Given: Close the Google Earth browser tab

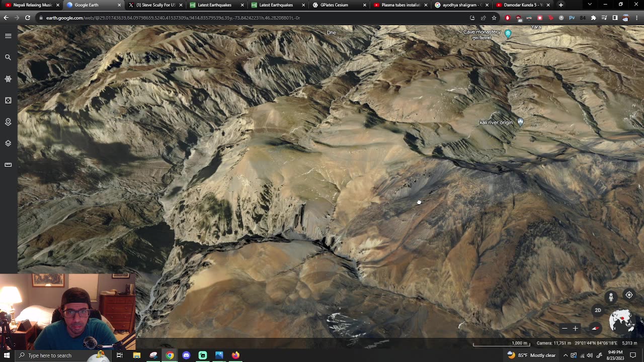Looking at the screenshot, I should [x=119, y=5].
